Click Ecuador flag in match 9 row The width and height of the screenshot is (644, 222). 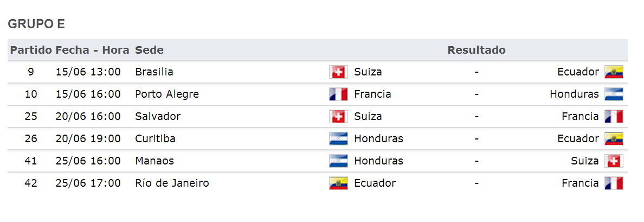pos(614,72)
